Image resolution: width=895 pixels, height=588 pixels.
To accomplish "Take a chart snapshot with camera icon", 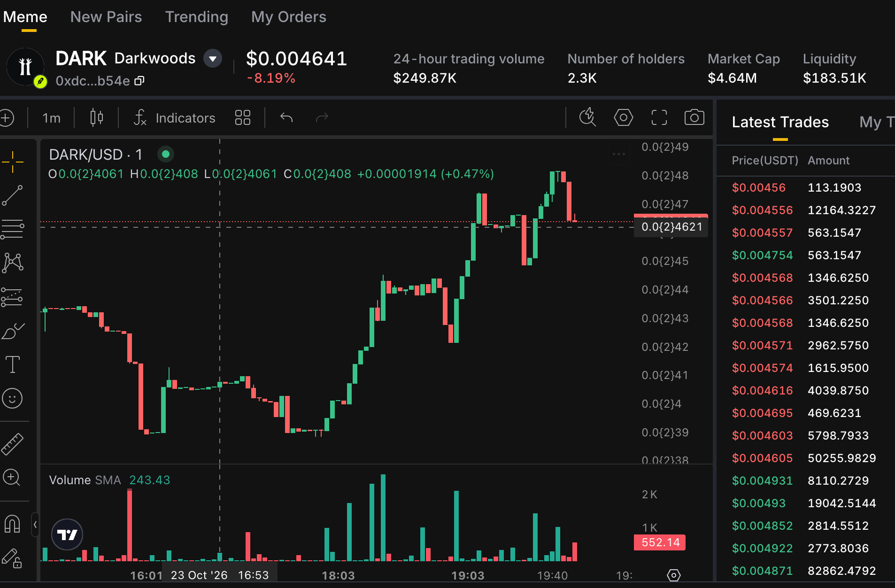I will [x=694, y=117].
